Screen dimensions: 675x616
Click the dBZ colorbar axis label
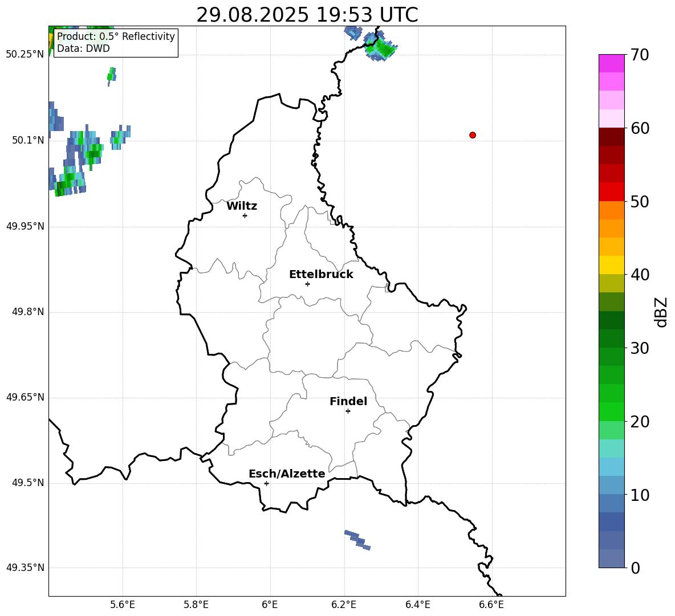(661, 312)
